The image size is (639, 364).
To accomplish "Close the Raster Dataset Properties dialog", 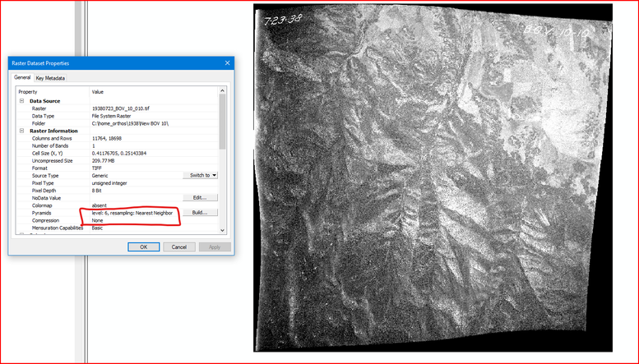I will coord(228,63).
